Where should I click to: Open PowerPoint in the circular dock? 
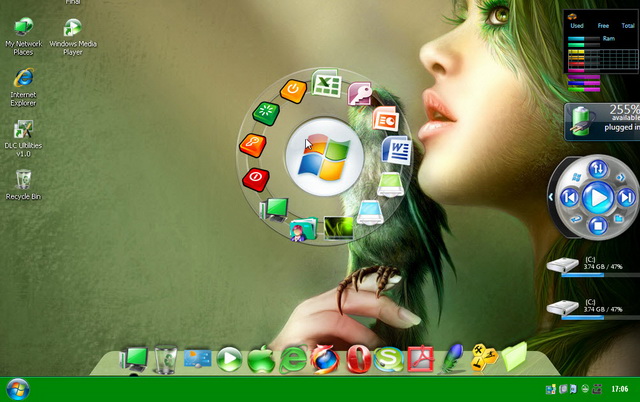point(385,118)
